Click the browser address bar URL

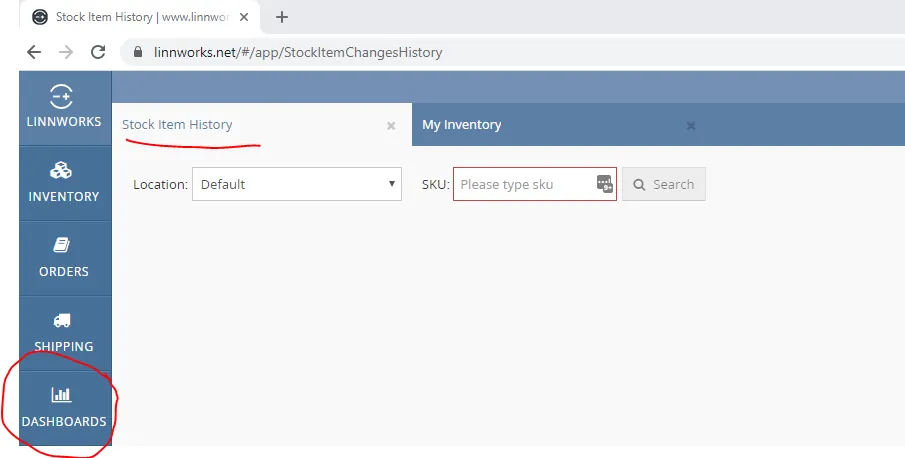coord(298,52)
